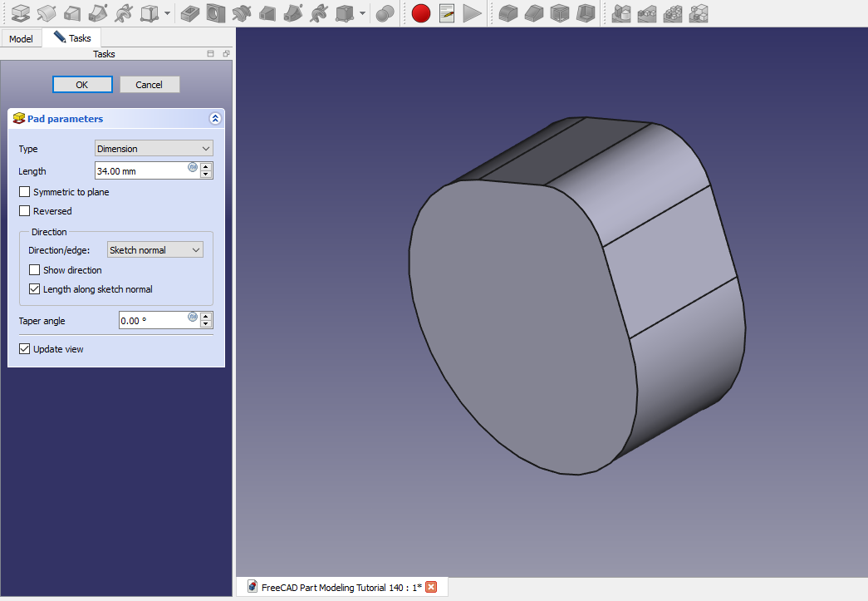Click the Pad tool icon
The image size is (868, 601).
tap(21, 13)
